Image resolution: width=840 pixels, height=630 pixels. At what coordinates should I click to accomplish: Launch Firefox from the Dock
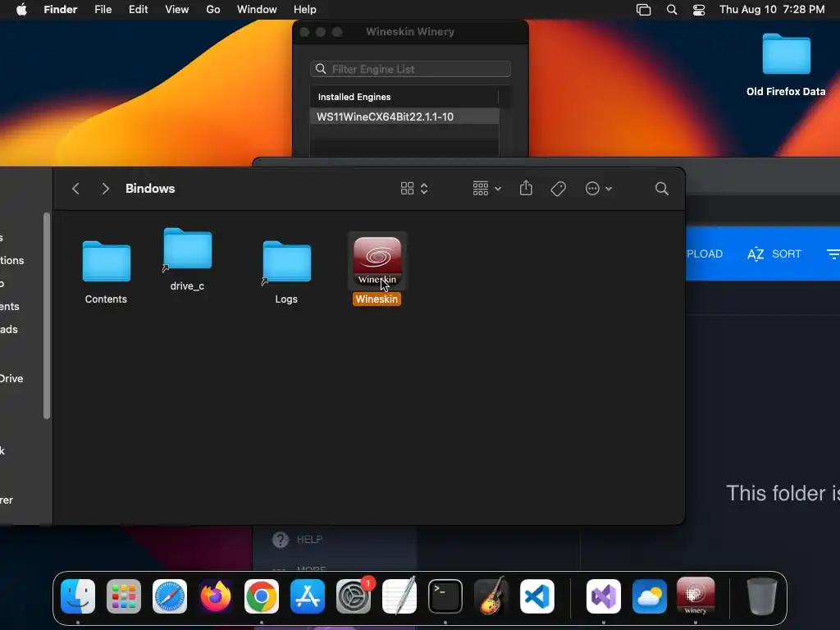click(x=216, y=596)
